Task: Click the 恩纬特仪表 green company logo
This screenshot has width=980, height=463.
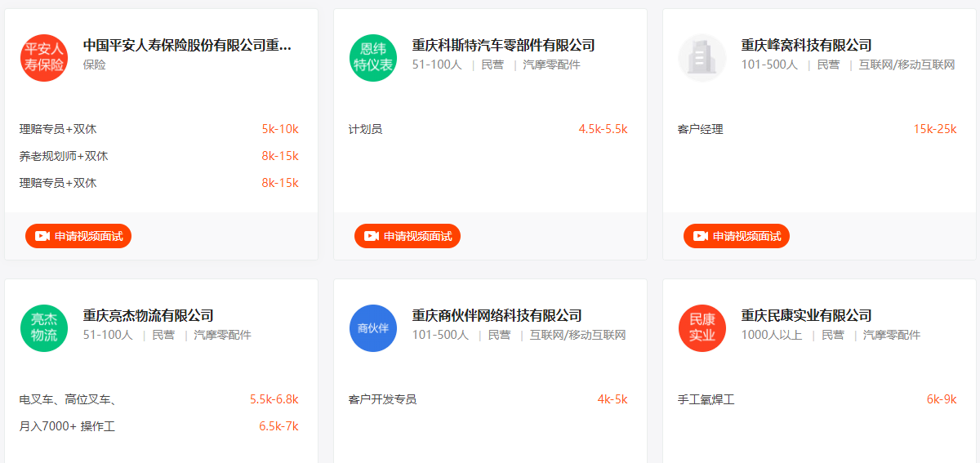Action: tap(373, 58)
